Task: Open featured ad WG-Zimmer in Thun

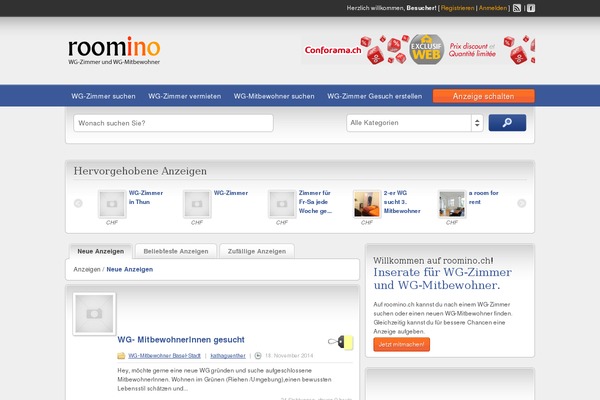Action: (x=146, y=198)
